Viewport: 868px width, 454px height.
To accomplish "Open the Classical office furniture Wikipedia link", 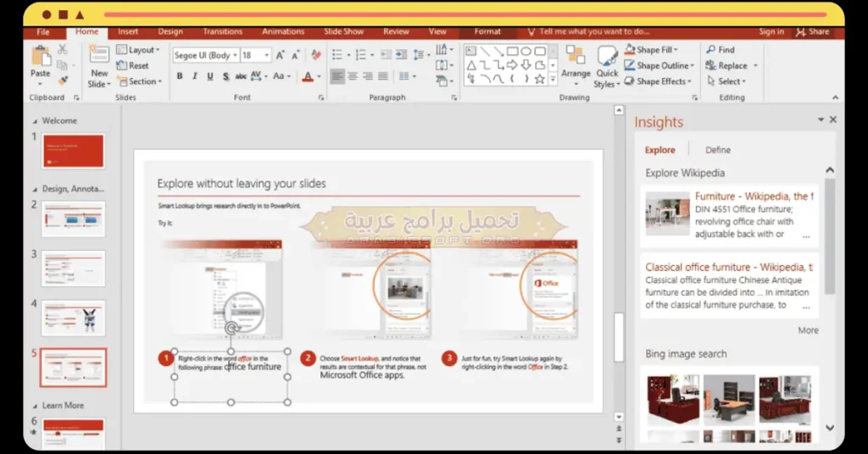I will (x=729, y=267).
